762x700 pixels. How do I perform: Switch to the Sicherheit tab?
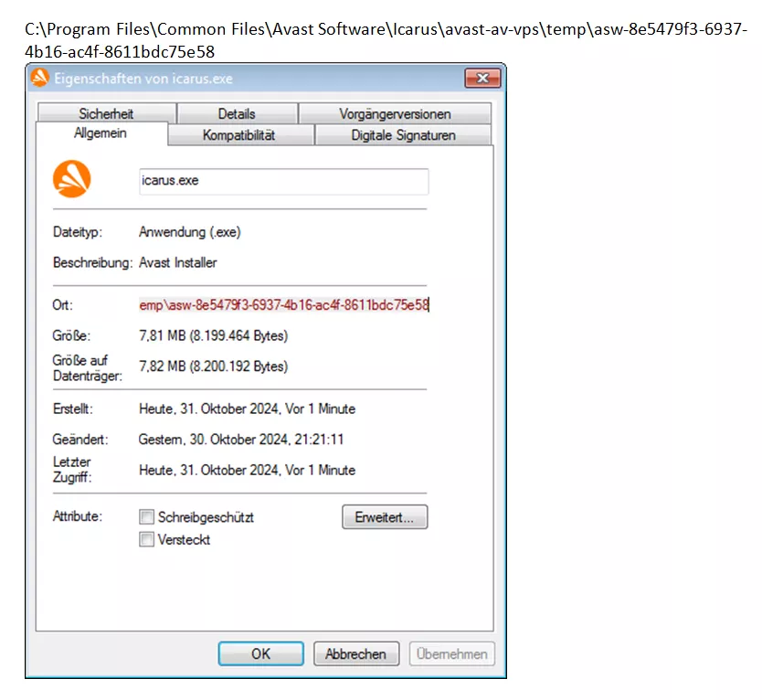(x=106, y=113)
